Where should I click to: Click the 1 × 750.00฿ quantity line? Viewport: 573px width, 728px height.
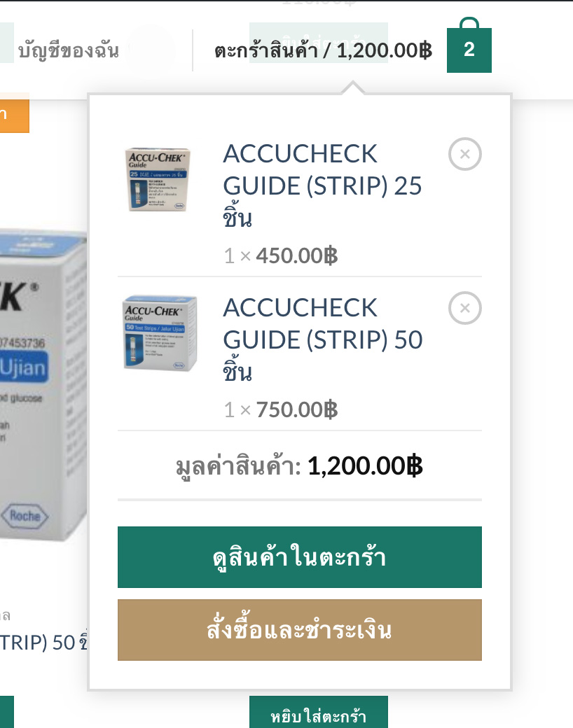point(281,410)
